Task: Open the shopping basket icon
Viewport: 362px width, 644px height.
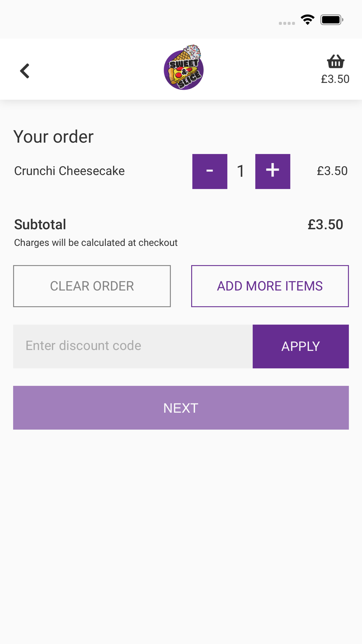Action: point(336,62)
